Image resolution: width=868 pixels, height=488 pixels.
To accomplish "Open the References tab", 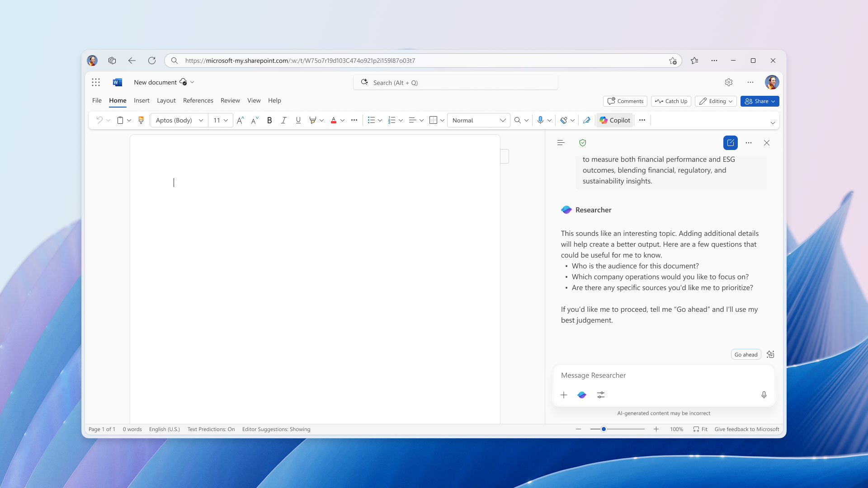I will coord(198,100).
